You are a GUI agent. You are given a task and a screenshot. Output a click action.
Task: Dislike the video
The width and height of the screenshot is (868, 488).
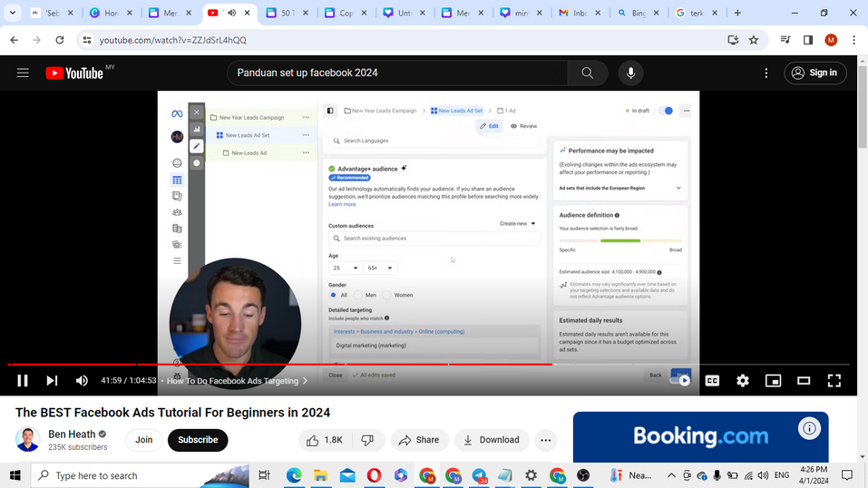[x=367, y=440]
